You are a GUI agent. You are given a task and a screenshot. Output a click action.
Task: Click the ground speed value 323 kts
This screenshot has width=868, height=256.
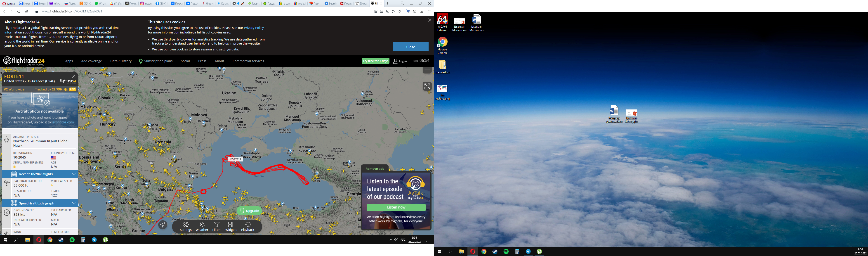coord(19,215)
